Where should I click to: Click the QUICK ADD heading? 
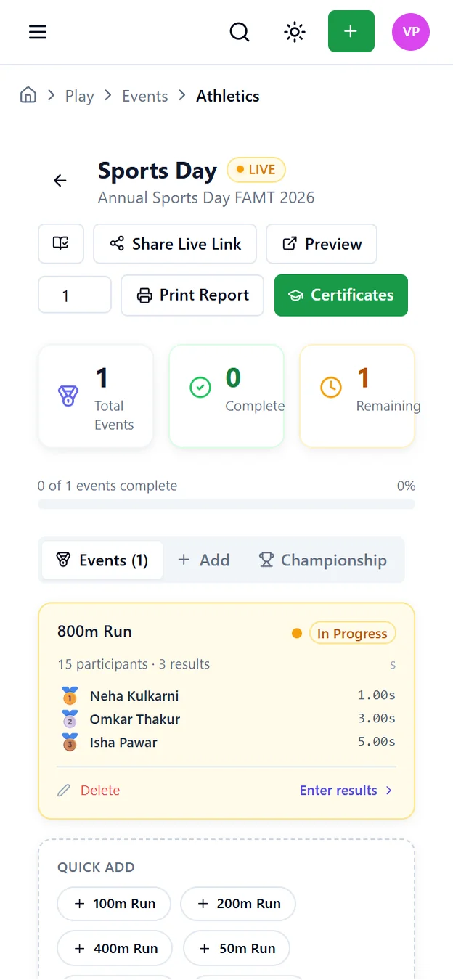tap(96, 867)
